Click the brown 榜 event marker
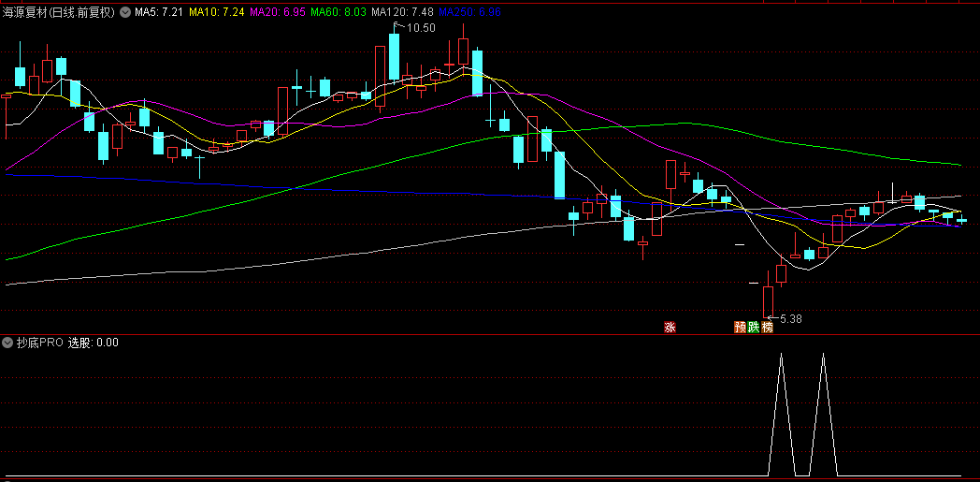The image size is (980, 482). 768,328
